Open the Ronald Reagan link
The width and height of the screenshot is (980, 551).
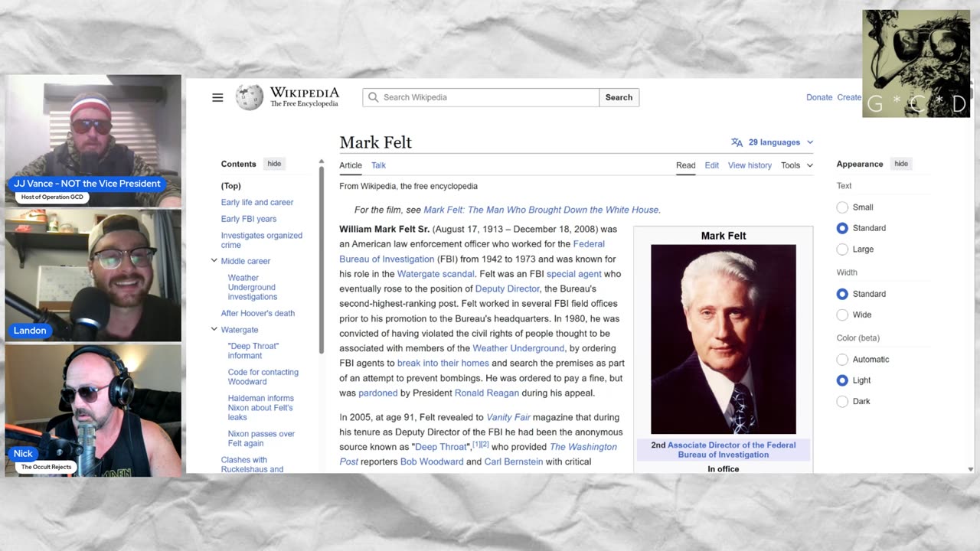487,393
